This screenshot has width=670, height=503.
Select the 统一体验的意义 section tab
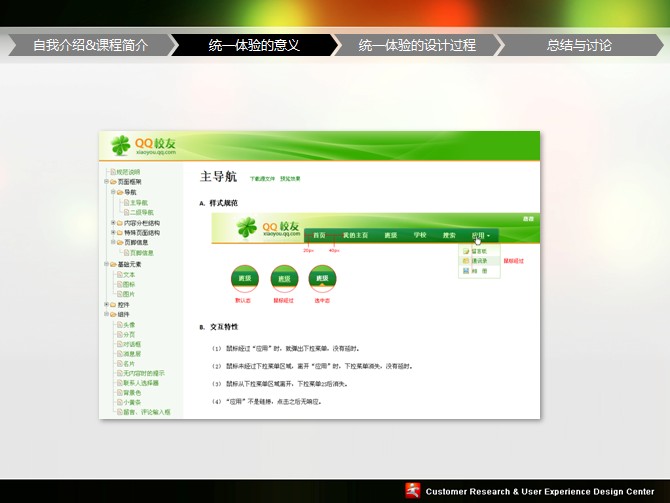(x=254, y=45)
